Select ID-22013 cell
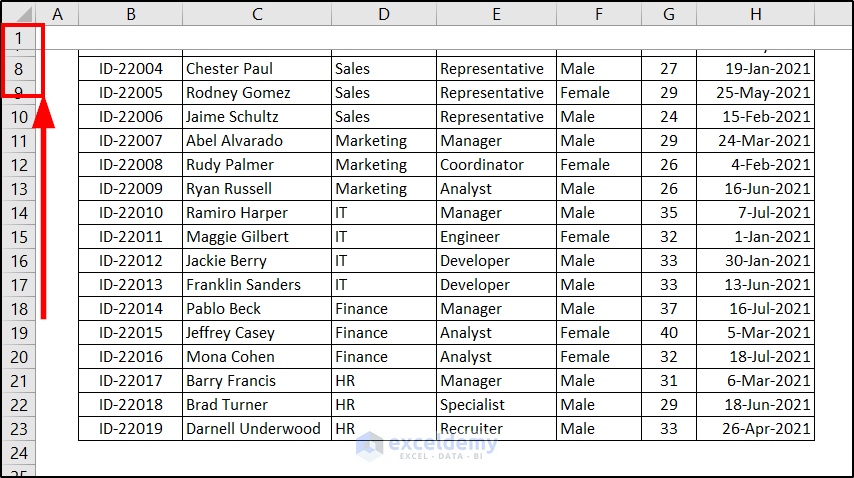Screen dimensions: 854x478 (130, 285)
